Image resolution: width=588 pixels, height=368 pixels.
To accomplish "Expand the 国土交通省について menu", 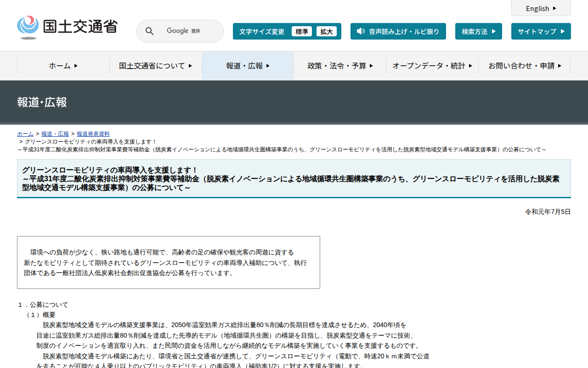I will 155,66.
